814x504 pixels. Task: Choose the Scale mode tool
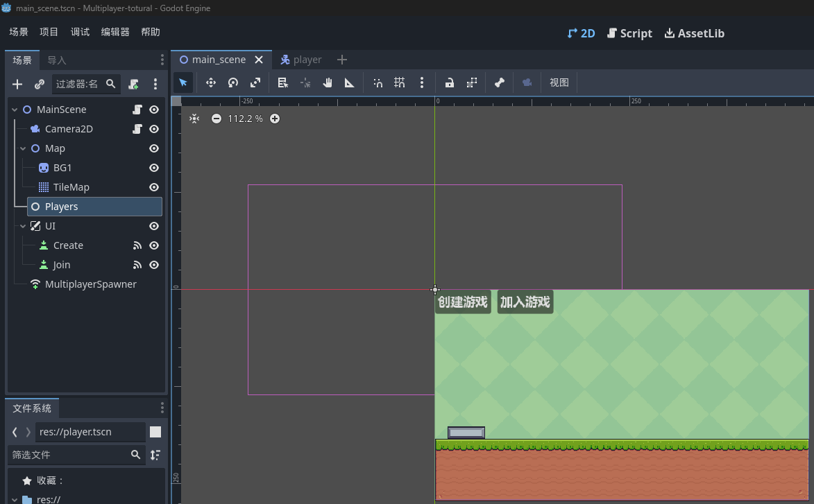point(255,82)
